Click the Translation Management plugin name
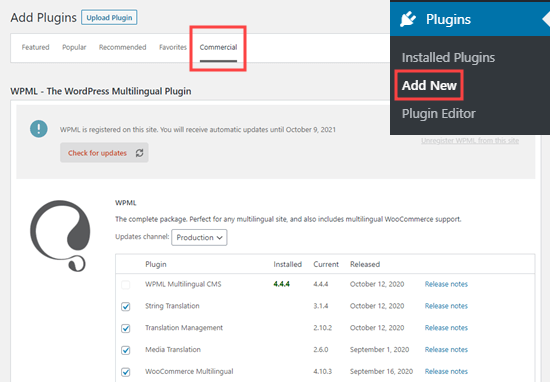550x382 pixels. [184, 328]
